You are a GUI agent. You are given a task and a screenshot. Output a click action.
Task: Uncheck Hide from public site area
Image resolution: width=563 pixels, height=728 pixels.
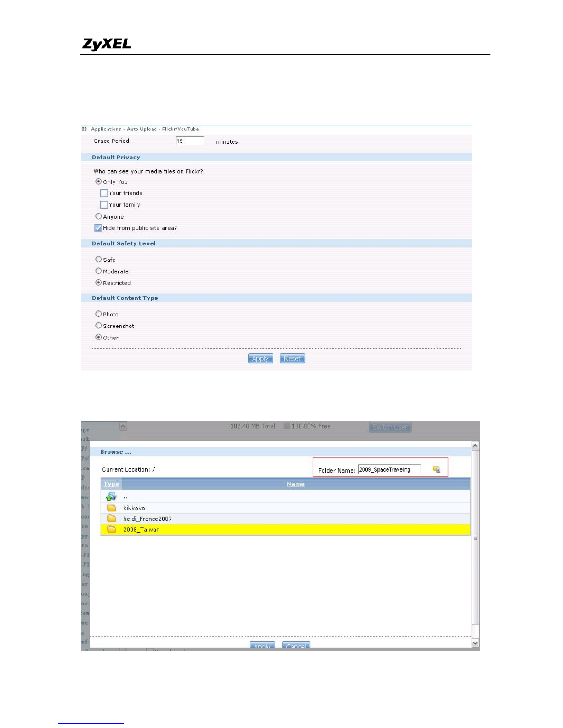tap(98, 227)
